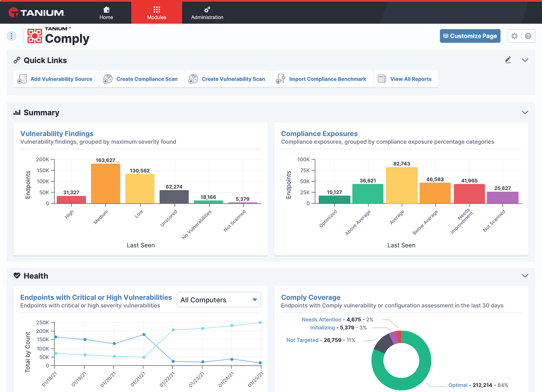Screen dimensions: 542x392
Task: Click the Create Vulnerability Scan radar icon
Action: coord(193,79)
